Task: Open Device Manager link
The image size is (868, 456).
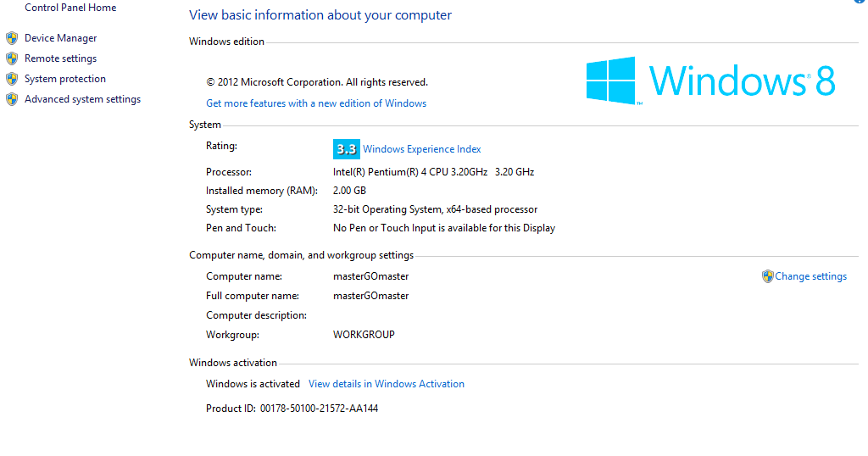Action: [60, 38]
